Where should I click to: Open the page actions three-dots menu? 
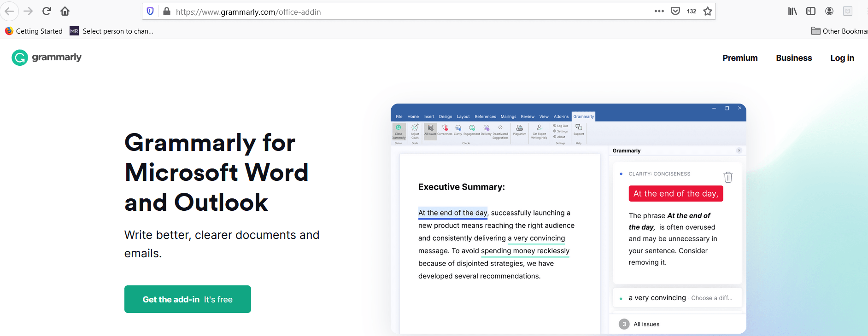point(659,11)
